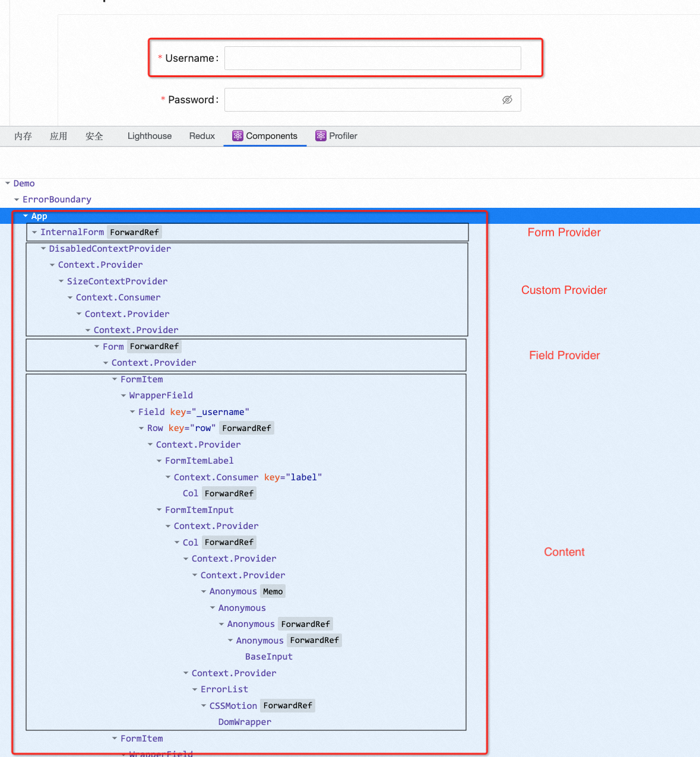Collapse the ErrorBoundary node arrow
Screen dimensions: 700x757
pyautogui.click(x=17, y=199)
